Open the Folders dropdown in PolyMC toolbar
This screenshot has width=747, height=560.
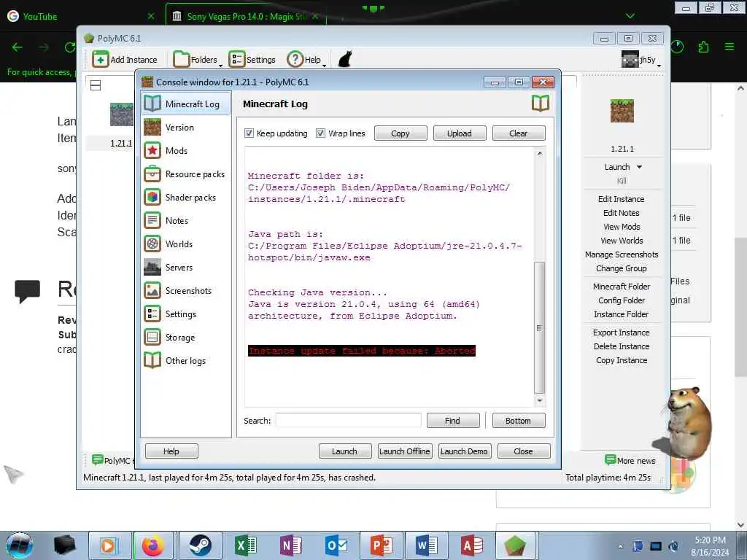[197, 60]
